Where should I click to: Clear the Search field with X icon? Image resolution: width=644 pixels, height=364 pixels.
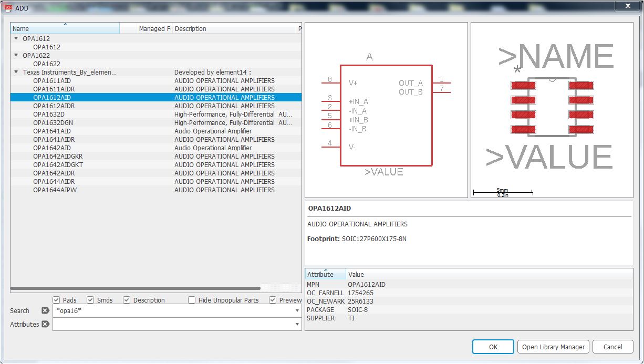pyautogui.click(x=45, y=310)
